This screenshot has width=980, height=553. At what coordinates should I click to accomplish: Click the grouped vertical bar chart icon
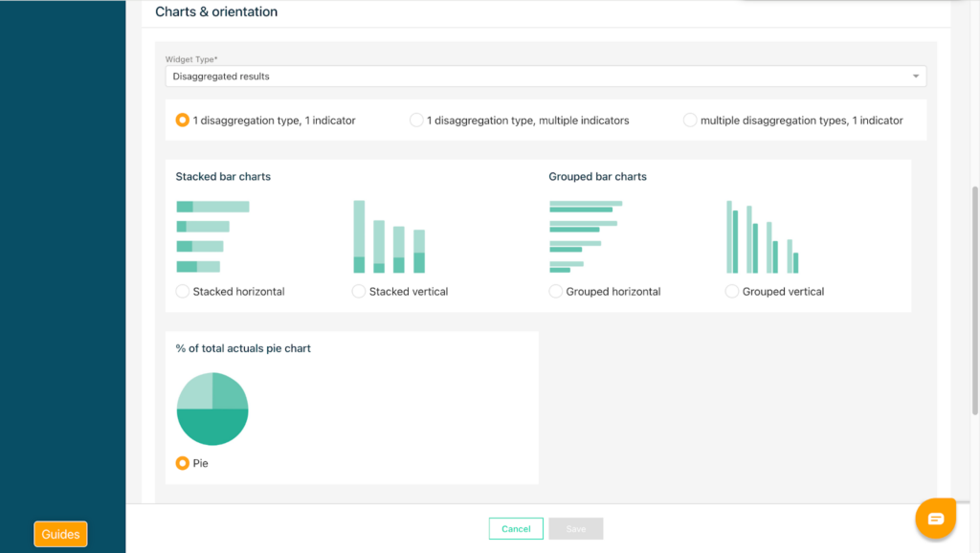pyautogui.click(x=762, y=237)
